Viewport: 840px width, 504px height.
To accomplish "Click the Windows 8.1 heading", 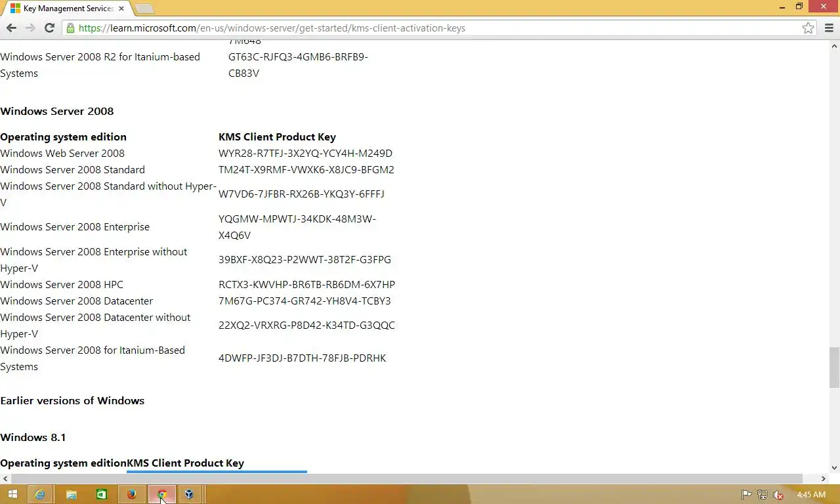I will 33,437.
